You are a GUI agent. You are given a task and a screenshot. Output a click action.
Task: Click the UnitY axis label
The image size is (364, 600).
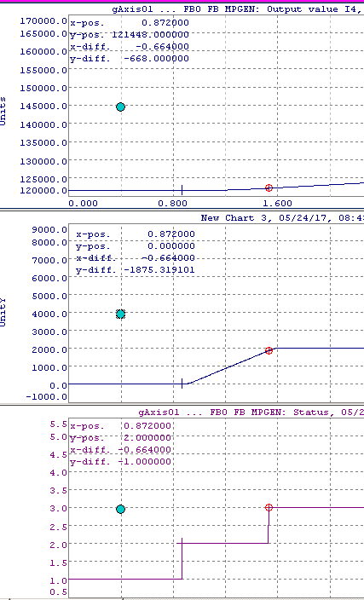coord(3,312)
